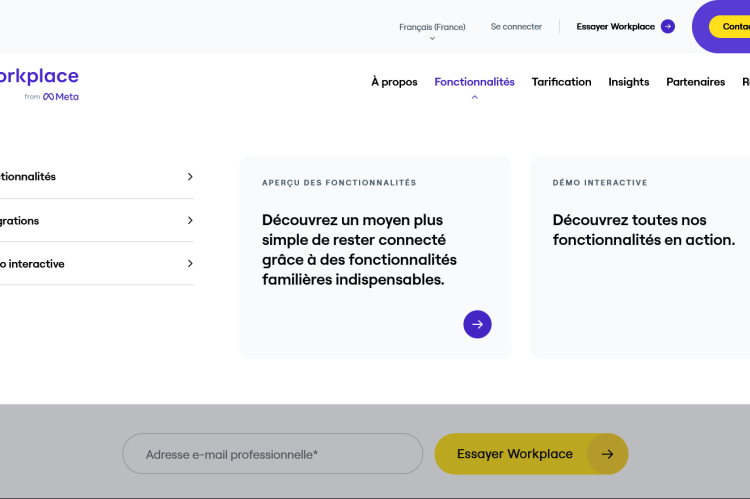Focus the Adresse e-mail professionnelle field

(273, 454)
